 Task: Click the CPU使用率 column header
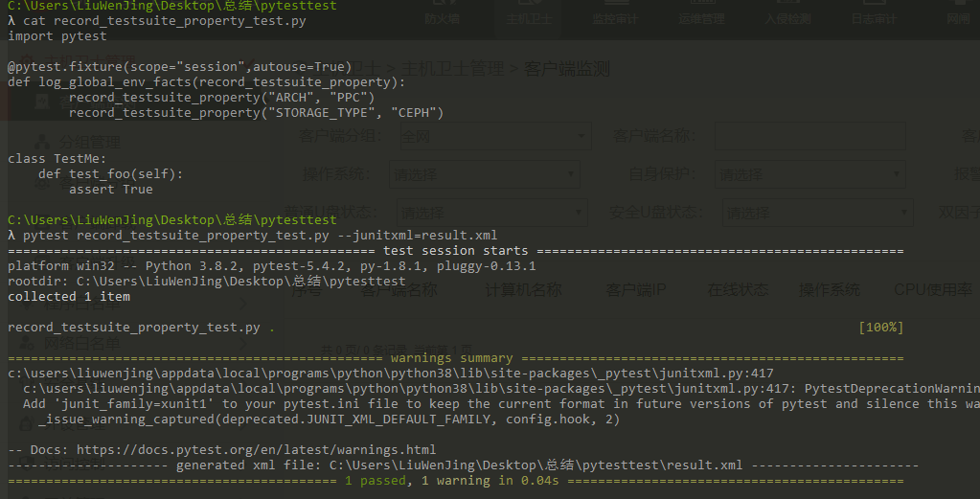933,290
